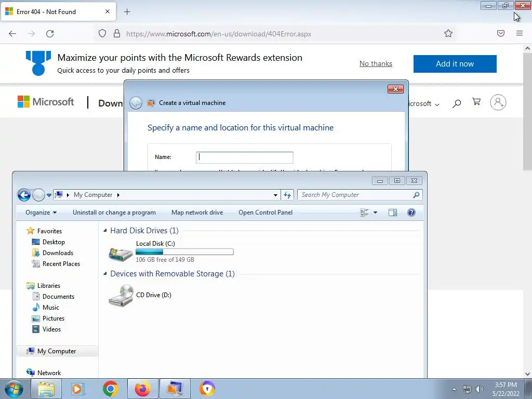This screenshot has height=399, width=532.
Task: Click the padlock site security icon
Action: (x=117, y=33)
